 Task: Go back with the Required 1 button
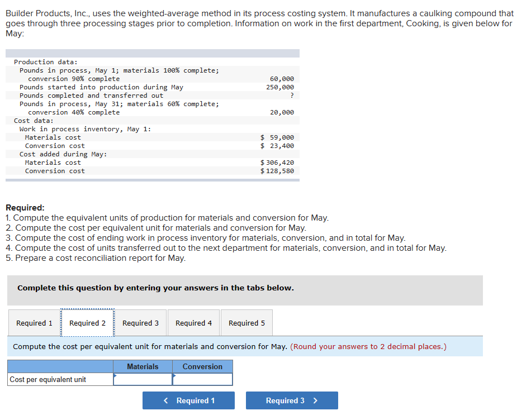[188, 400]
